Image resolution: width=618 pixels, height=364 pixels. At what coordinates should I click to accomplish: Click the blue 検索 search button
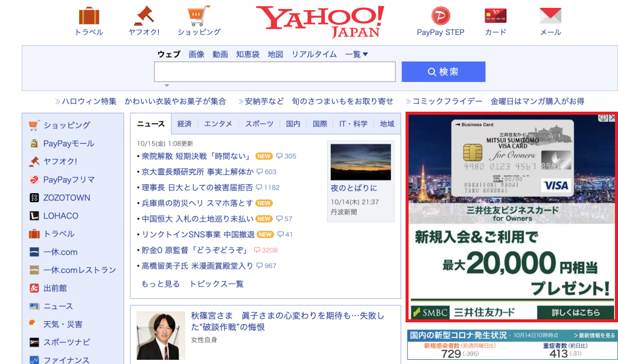444,72
